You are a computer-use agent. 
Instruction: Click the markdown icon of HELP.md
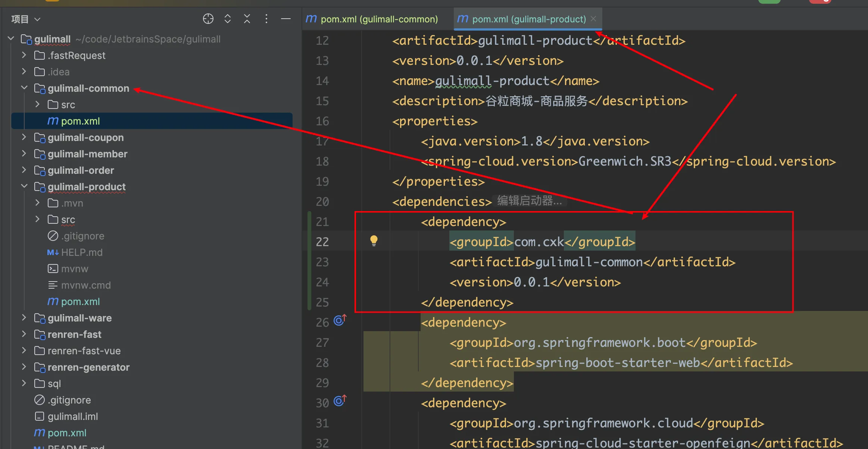pos(53,252)
